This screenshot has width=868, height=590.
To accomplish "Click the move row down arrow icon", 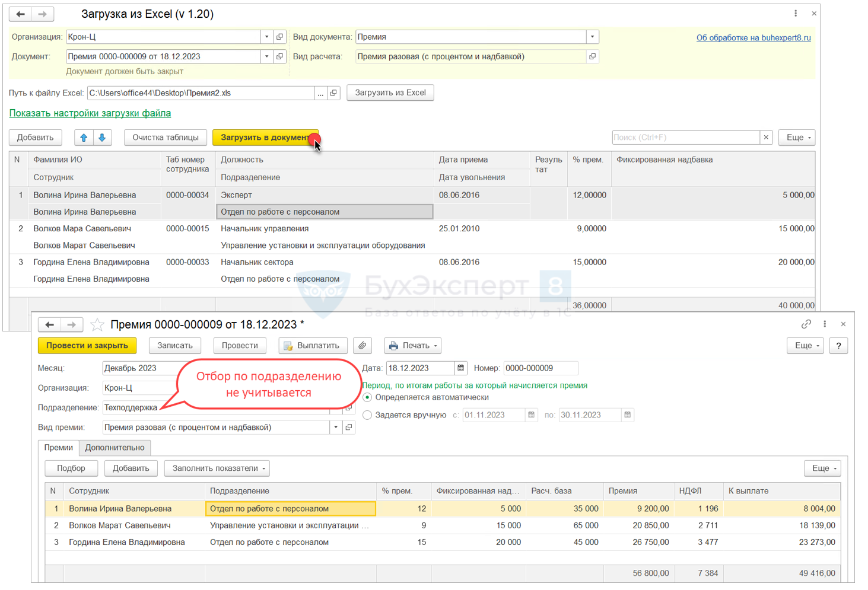I will click(102, 138).
